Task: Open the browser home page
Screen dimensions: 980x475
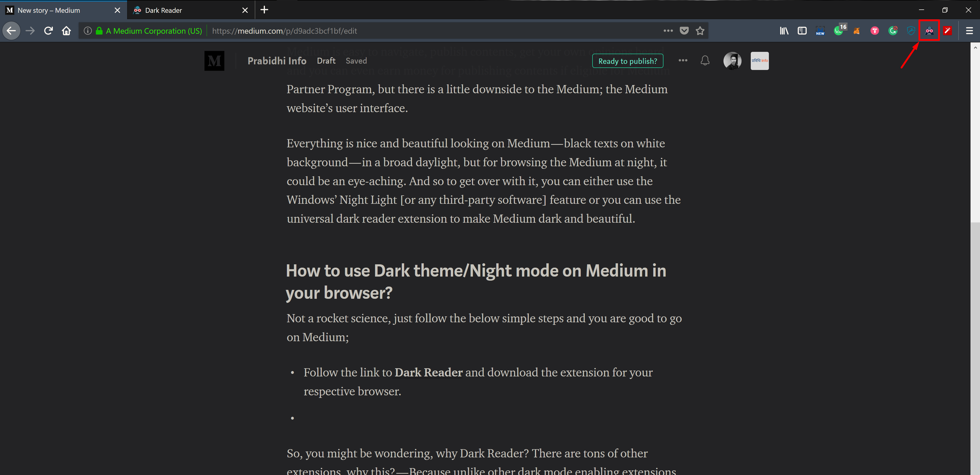Action: 67,31
